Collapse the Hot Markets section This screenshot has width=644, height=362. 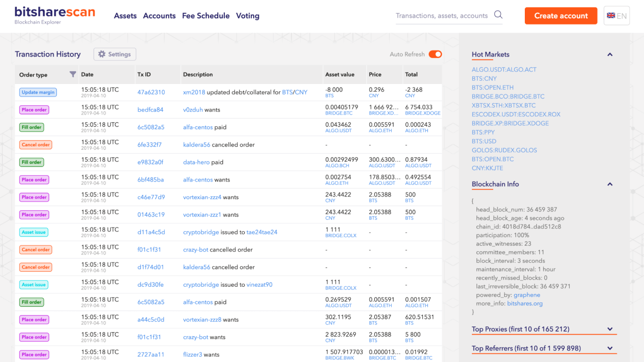610,54
